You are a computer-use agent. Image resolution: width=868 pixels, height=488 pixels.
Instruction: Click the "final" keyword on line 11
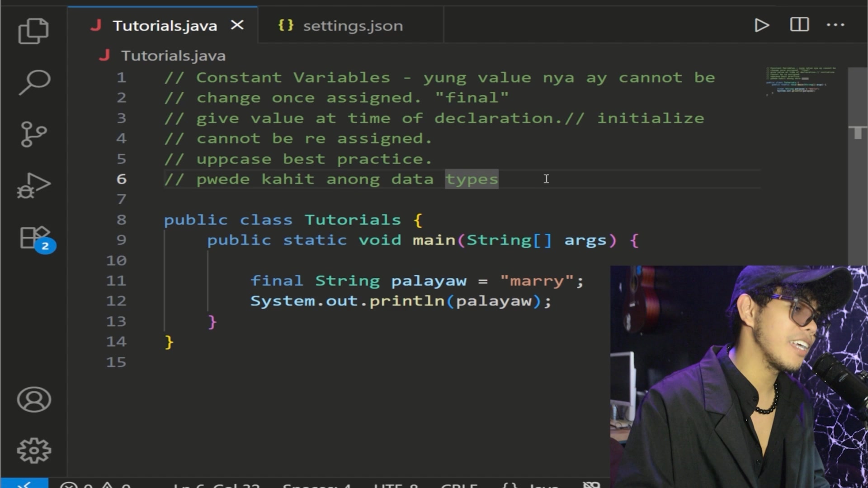pos(277,281)
